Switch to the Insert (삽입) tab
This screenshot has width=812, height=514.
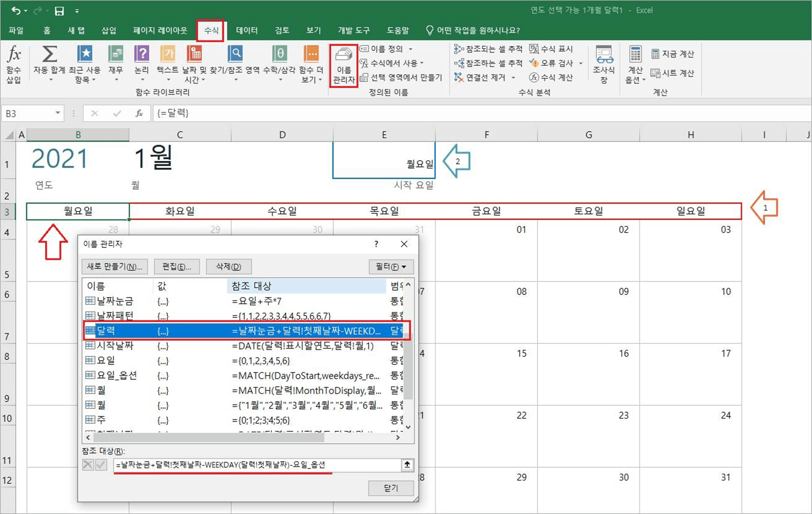click(109, 31)
